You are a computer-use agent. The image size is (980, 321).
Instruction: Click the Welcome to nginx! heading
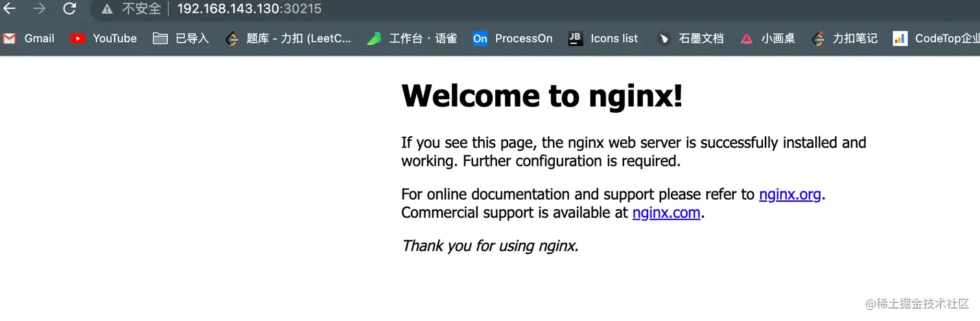pyautogui.click(x=542, y=96)
